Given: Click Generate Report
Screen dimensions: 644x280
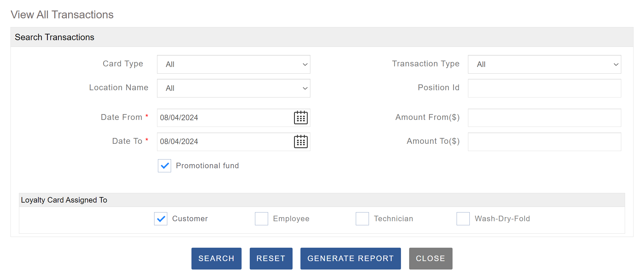Looking at the screenshot, I should tap(351, 258).
